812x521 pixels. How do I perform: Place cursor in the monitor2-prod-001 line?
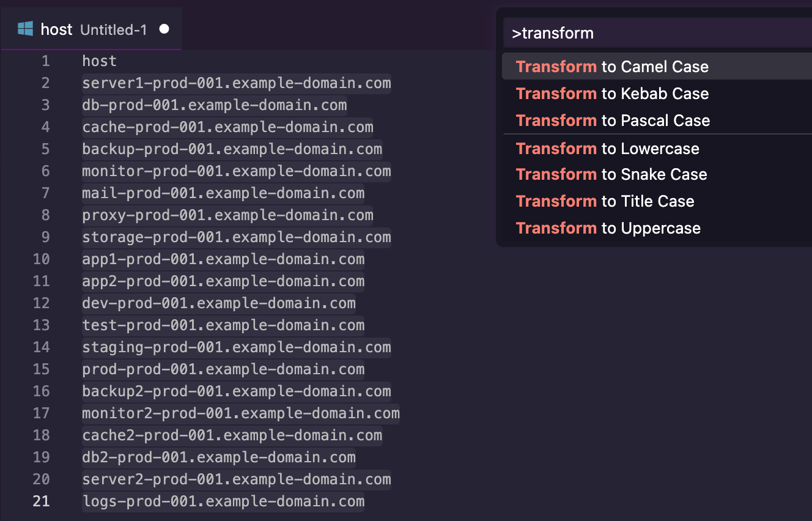point(240,413)
